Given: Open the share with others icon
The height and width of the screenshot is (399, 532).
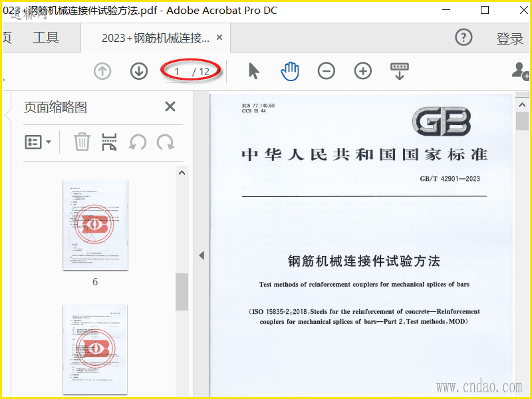Looking at the screenshot, I should 521,71.
